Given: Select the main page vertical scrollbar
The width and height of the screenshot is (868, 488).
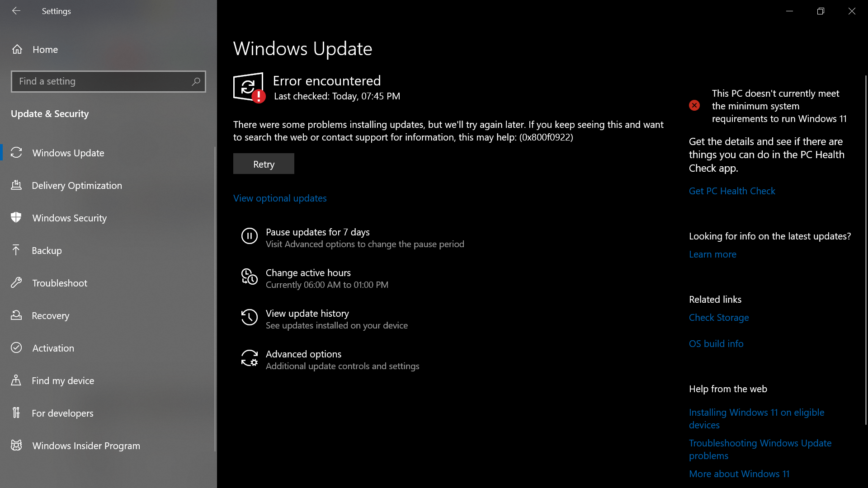Looking at the screenshot, I should point(866,250).
